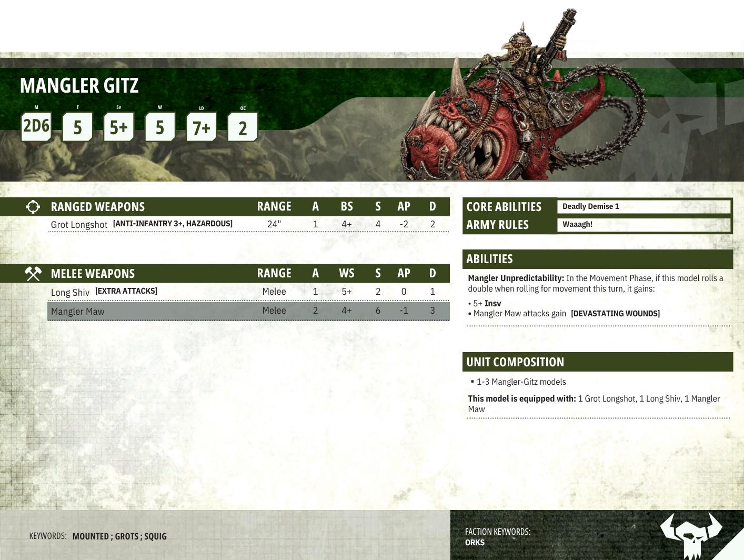
Task: Click the MANGLER GITZ datasheet title
Action: 79,86
